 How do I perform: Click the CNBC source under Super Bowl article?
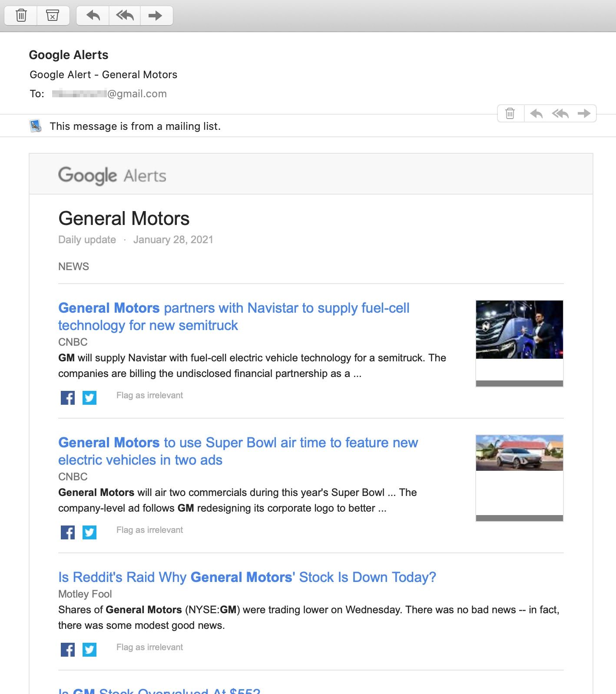pos(73,476)
